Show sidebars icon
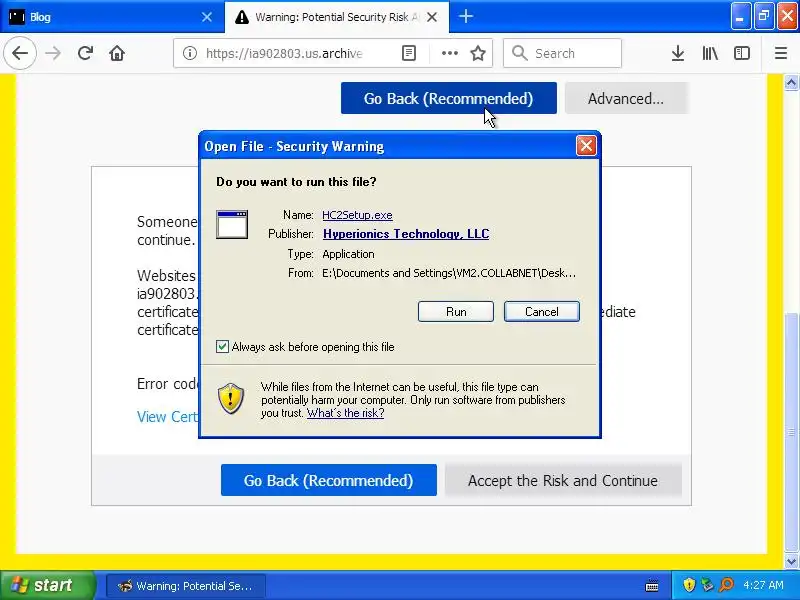 click(x=742, y=53)
